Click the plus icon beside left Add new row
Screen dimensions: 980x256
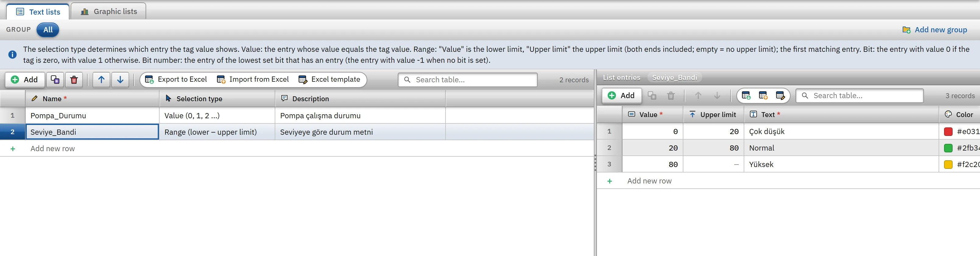(x=12, y=149)
